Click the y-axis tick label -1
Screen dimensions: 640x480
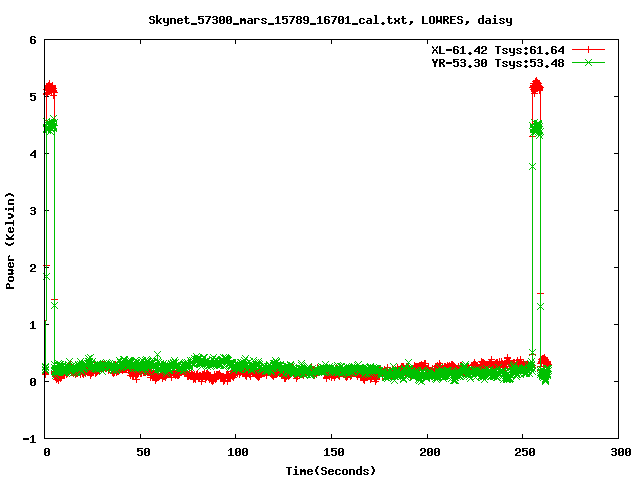click(x=29, y=439)
